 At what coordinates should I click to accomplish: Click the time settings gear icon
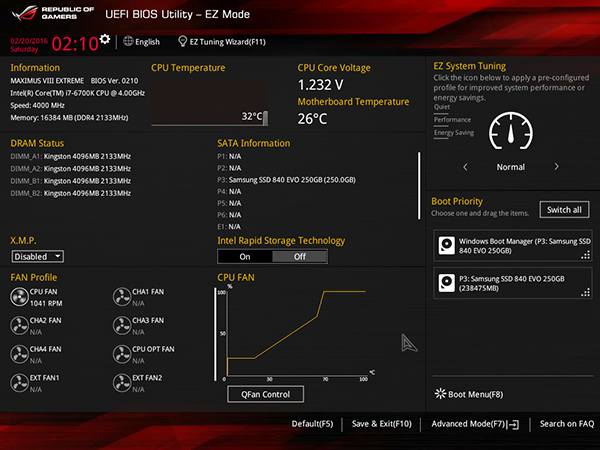pos(104,39)
